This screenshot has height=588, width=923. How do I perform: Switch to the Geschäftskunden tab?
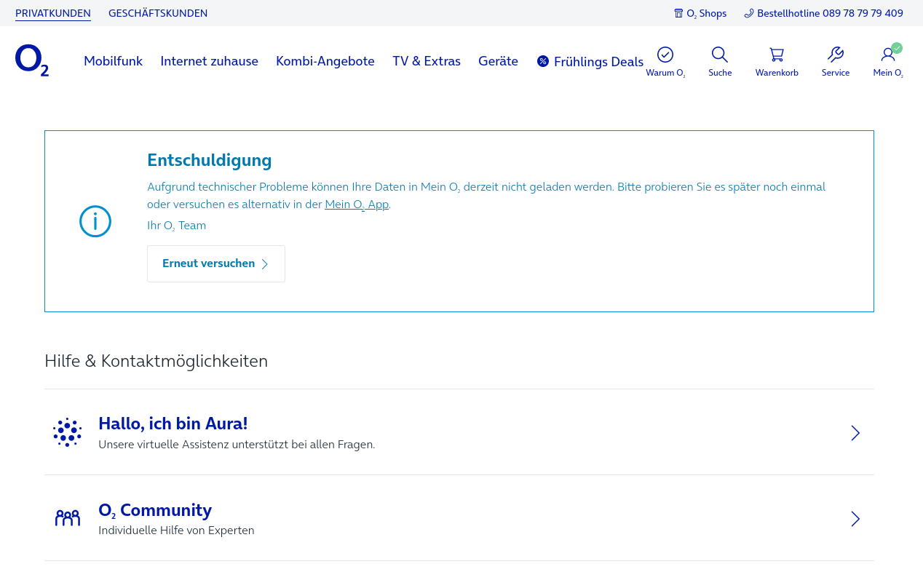(x=158, y=13)
